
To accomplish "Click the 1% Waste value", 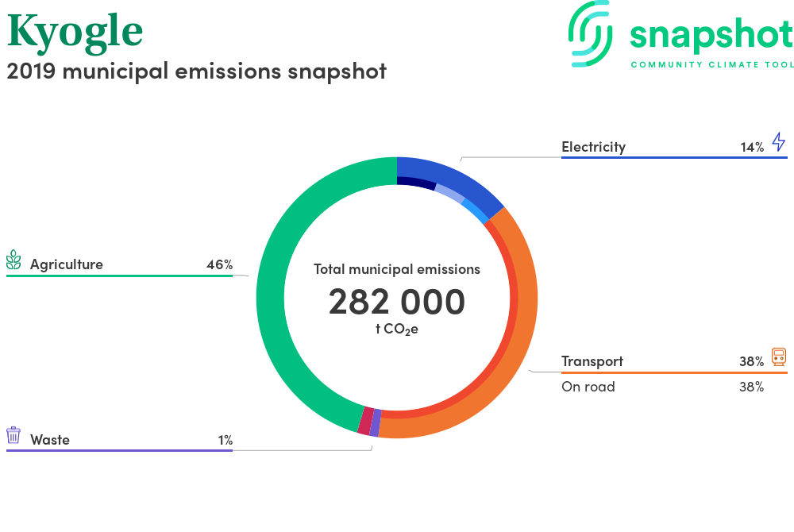I will [225, 440].
